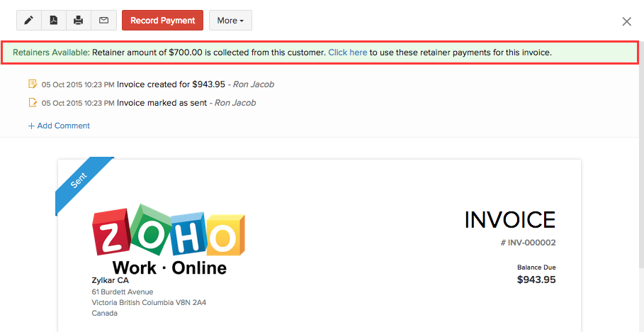Follow the 'Click here' retainer link
The image size is (644, 332).
[x=347, y=52]
